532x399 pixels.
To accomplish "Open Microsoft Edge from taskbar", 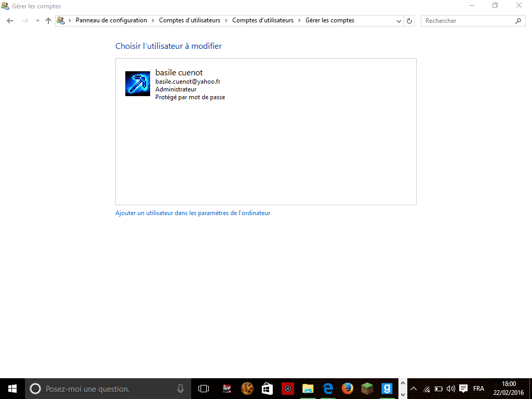I will [328, 389].
